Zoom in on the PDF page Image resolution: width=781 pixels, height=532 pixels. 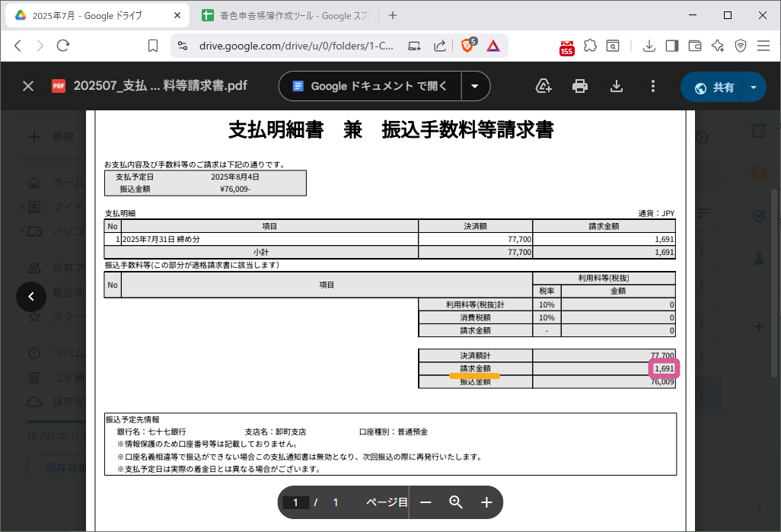pos(486,502)
